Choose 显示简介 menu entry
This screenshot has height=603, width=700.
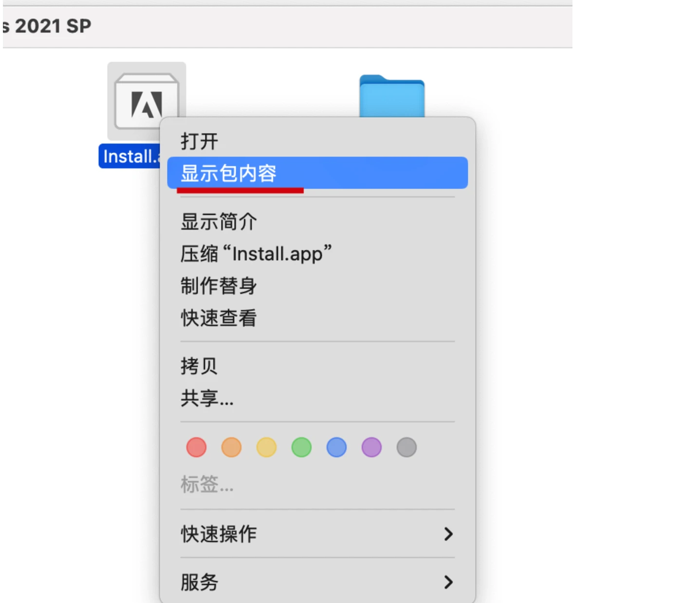[317, 222]
